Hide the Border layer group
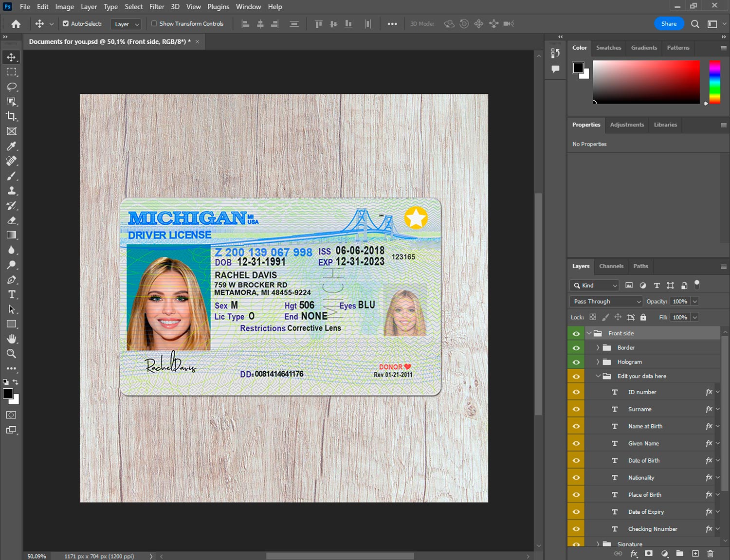Screen dimensions: 730x560 [576, 348]
